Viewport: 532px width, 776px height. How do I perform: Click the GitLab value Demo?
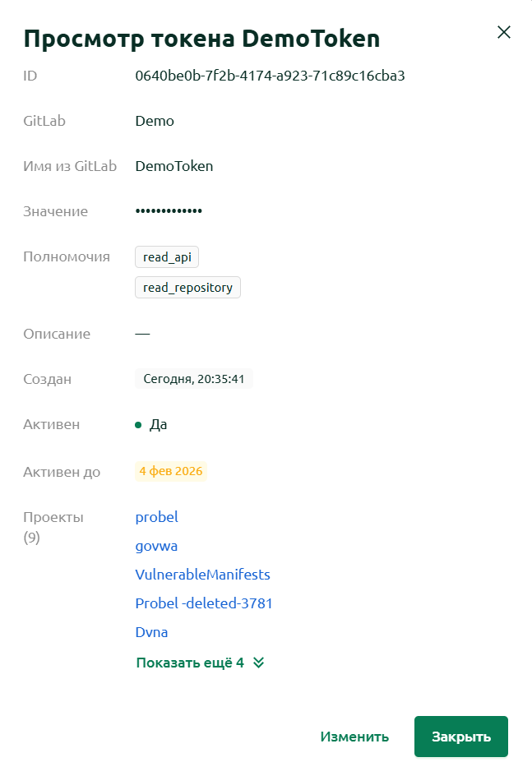[155, 122]
